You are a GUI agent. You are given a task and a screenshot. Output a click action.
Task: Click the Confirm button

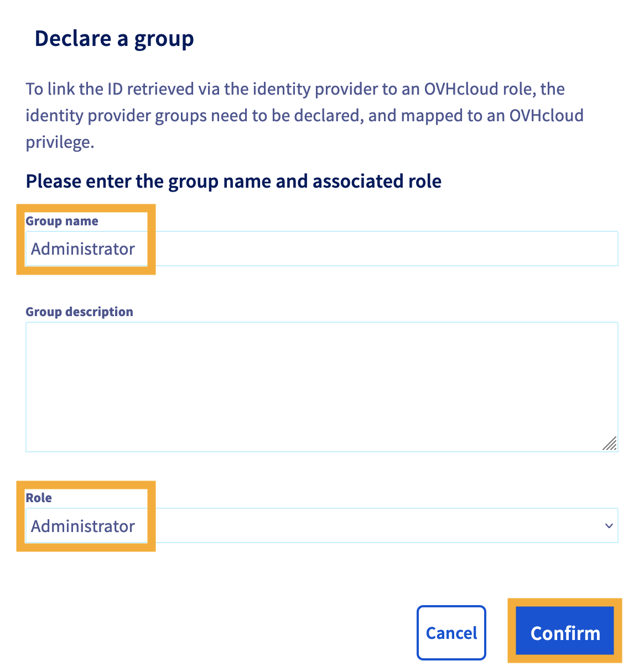(x=565, y=632)
